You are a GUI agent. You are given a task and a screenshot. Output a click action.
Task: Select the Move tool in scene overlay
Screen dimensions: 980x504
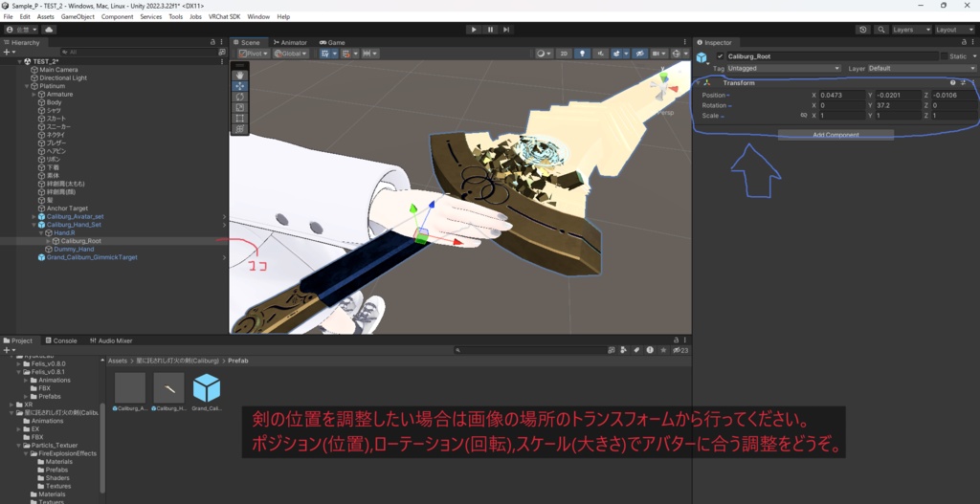point(240,85)
